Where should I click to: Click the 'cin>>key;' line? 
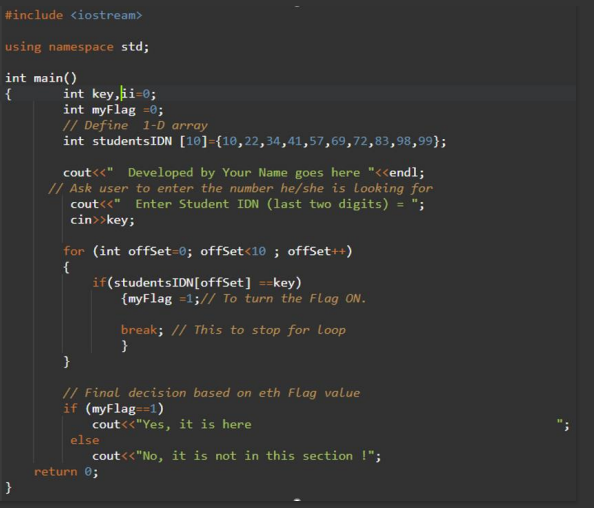pyautogui.click(x=102, y=220)
